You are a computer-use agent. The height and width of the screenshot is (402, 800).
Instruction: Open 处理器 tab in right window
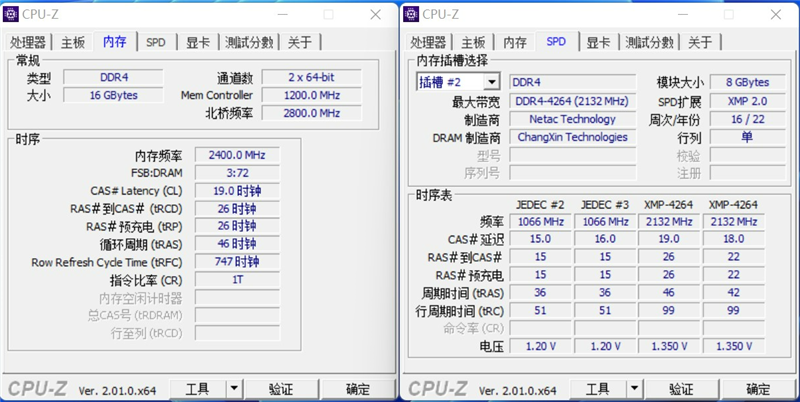pos(428,42)
